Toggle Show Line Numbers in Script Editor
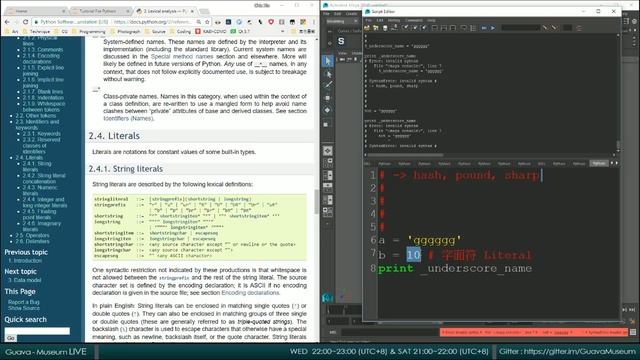This screenshot has height=360, width=640. pyautogui.click(x=473, y=28)
